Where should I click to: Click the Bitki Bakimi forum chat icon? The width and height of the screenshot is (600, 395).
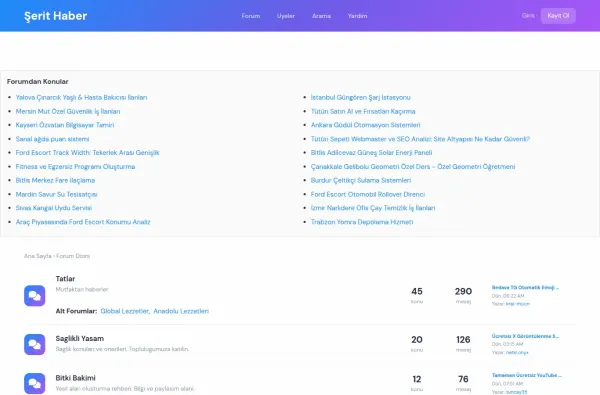point(34,384)
